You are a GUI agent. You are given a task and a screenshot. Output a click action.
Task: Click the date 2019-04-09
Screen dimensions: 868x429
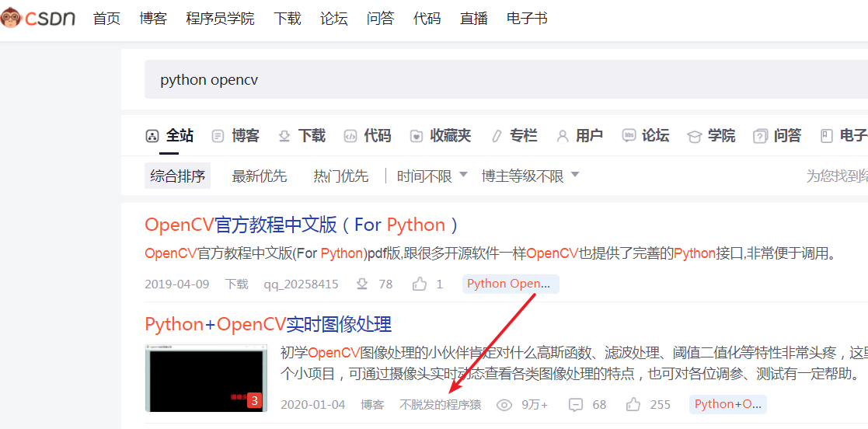point(176,284)
